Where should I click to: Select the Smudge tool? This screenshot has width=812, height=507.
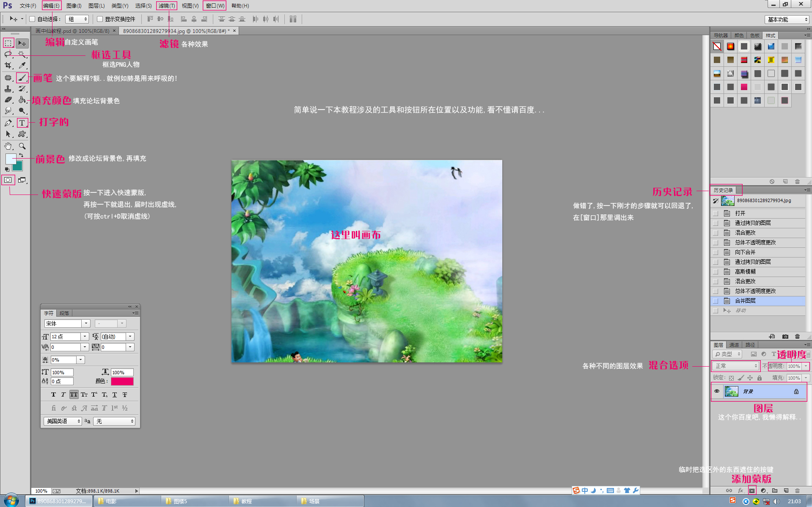click(8, 111)
